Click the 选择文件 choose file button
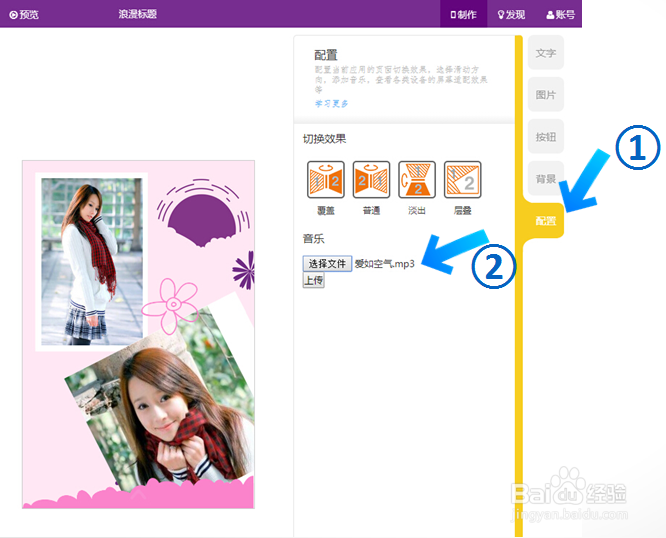The image size is (666, 538). click(327, 264)
